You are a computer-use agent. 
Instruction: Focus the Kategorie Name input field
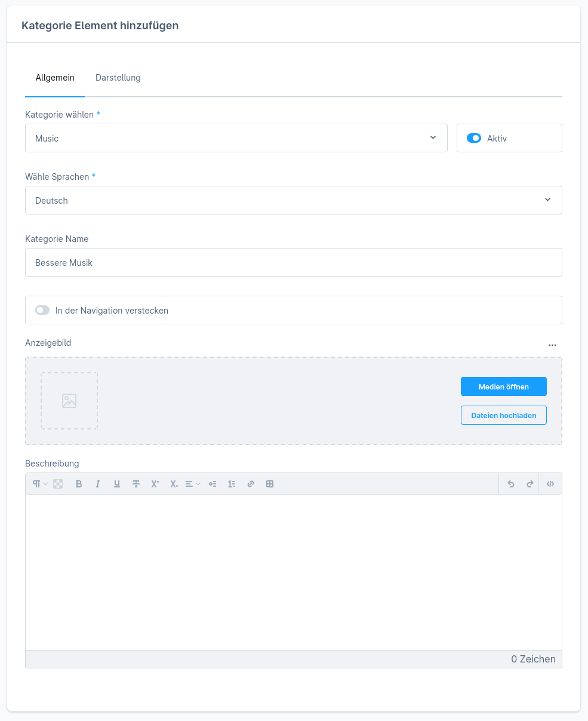[294, 262]
